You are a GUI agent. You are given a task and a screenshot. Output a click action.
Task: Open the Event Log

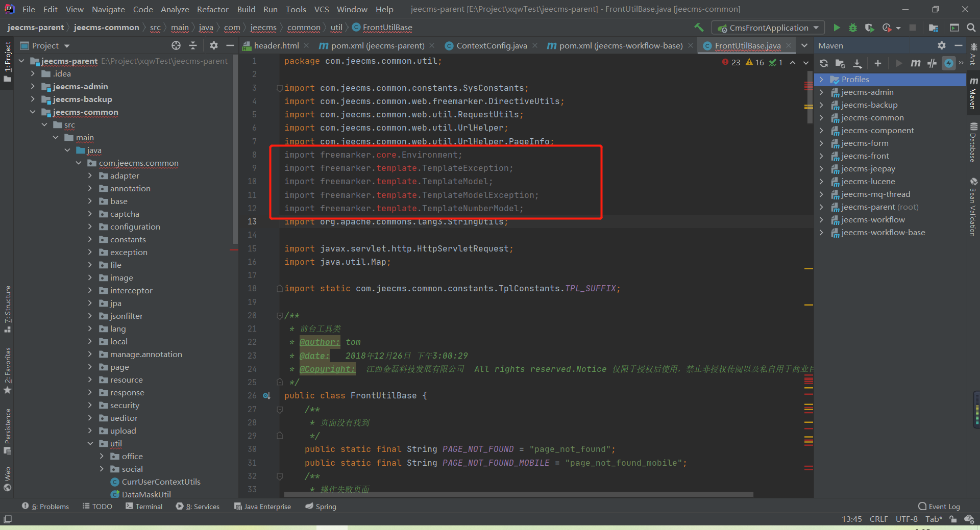(x=939, y=507)
